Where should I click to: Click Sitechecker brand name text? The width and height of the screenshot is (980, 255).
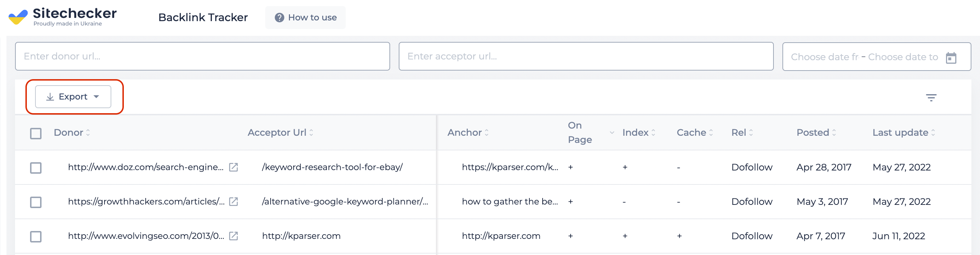74,13
